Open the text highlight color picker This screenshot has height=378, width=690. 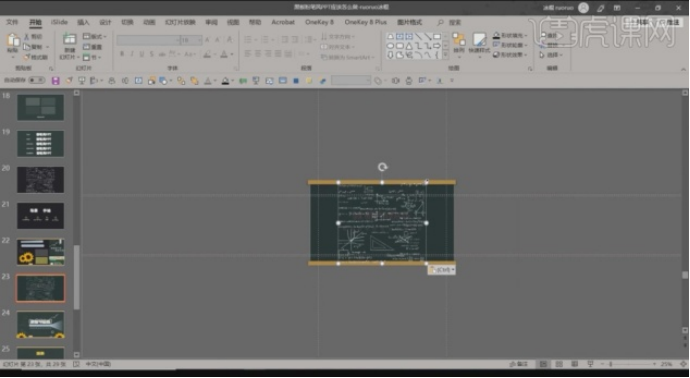coord(208,55)
